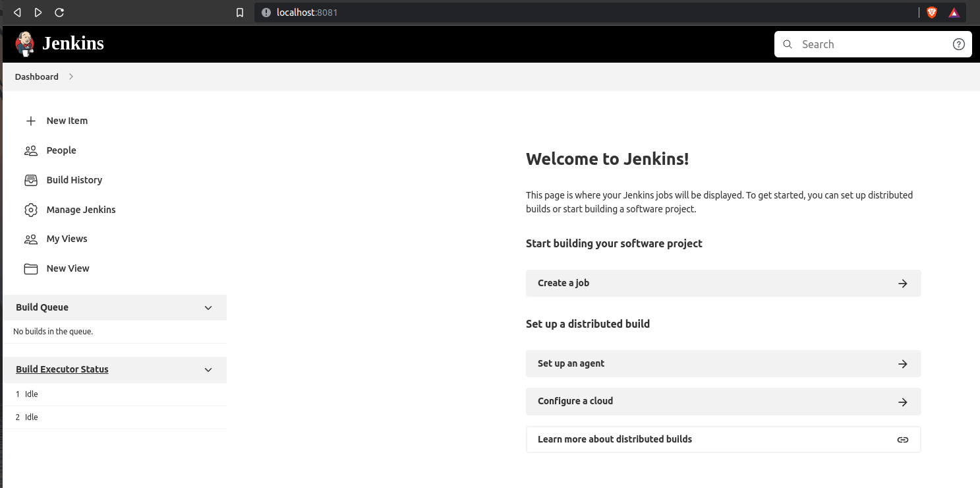This screenshot has height=488, width=980.
Task: Open Manage Jenkins settings link
Action: [81, 210]
